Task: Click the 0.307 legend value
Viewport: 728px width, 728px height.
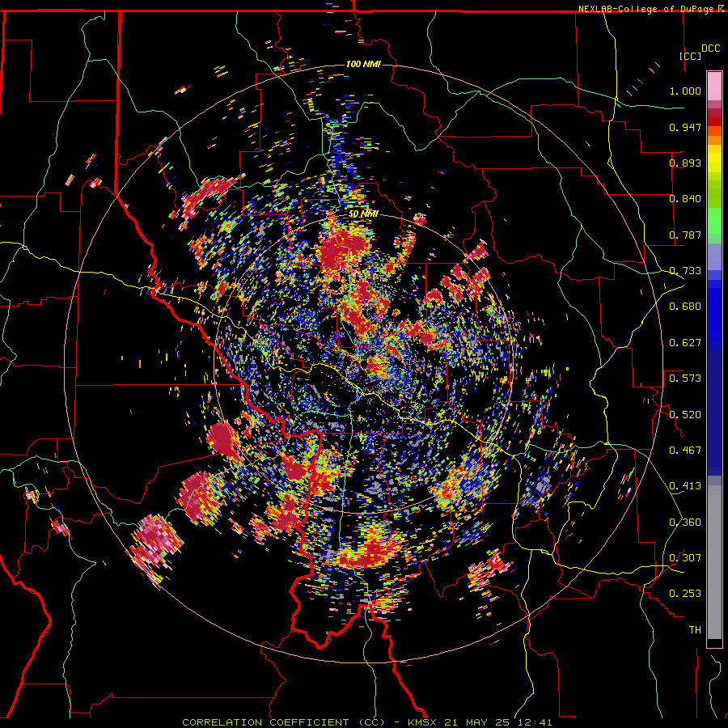Action: pyautogui.click(x=685, y=558)
